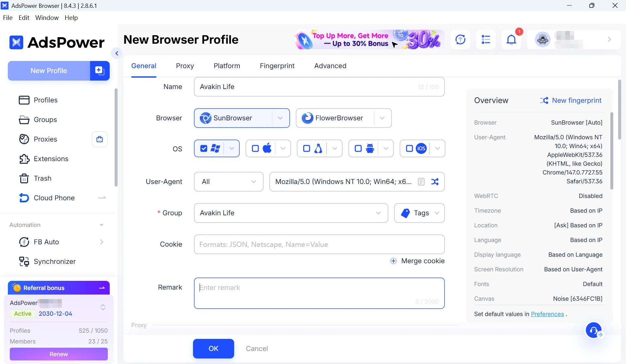Expand the Linux version dropdown
This screenshot has height=364, width=626.
(x=335, y=149)
